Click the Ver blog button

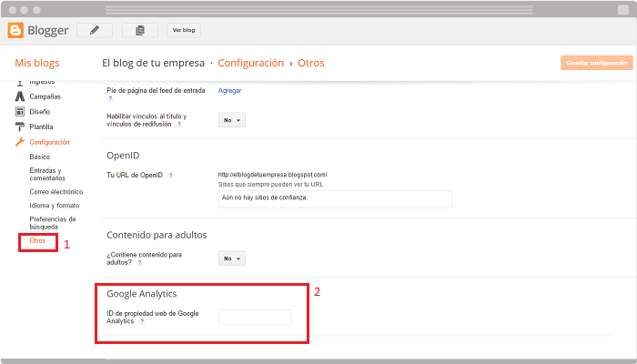pos(183,30)
